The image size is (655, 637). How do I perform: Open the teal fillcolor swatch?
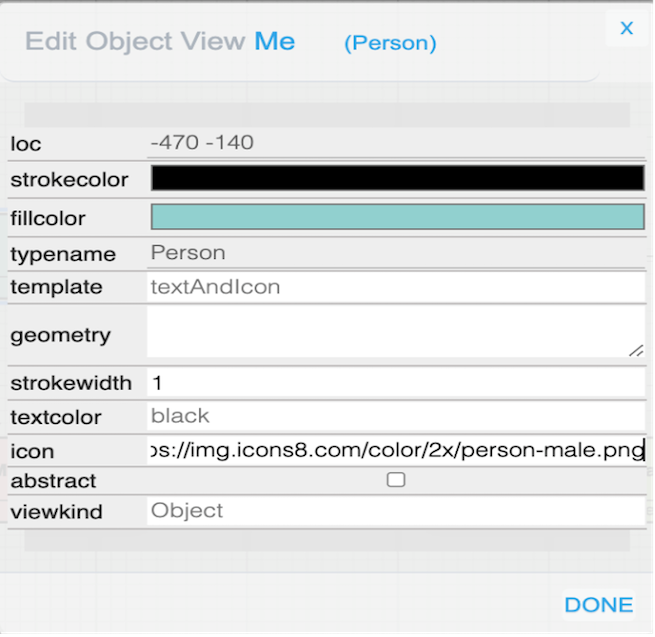[397, 216]
